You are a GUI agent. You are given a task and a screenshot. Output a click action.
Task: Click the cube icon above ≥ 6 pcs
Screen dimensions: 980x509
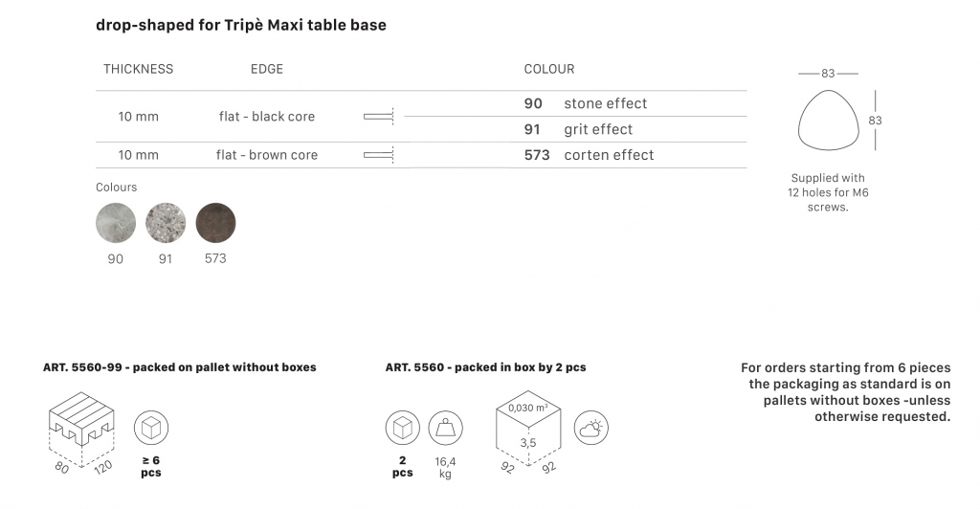point(151,428)
